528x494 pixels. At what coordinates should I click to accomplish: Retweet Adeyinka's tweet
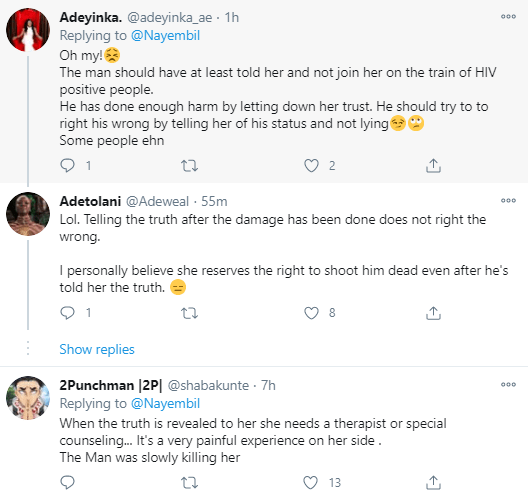[189, 166]
